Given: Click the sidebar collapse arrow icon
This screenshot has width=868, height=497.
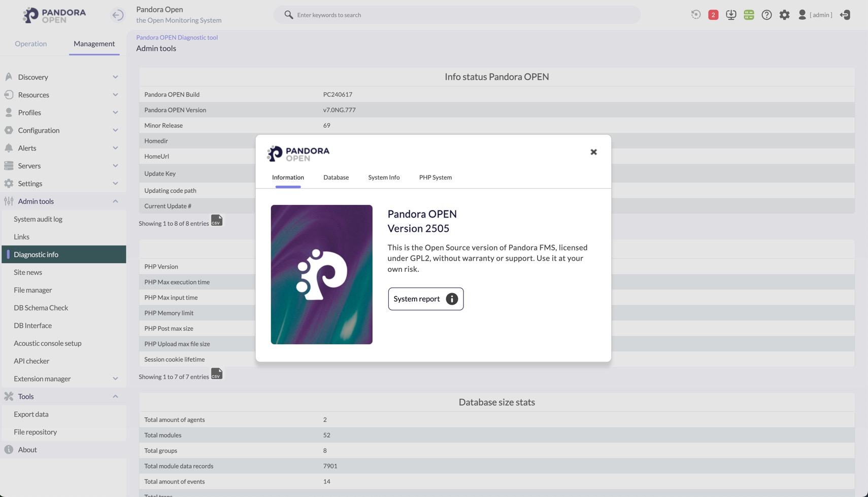Looking at the screenshot, I should pos(117,15).
